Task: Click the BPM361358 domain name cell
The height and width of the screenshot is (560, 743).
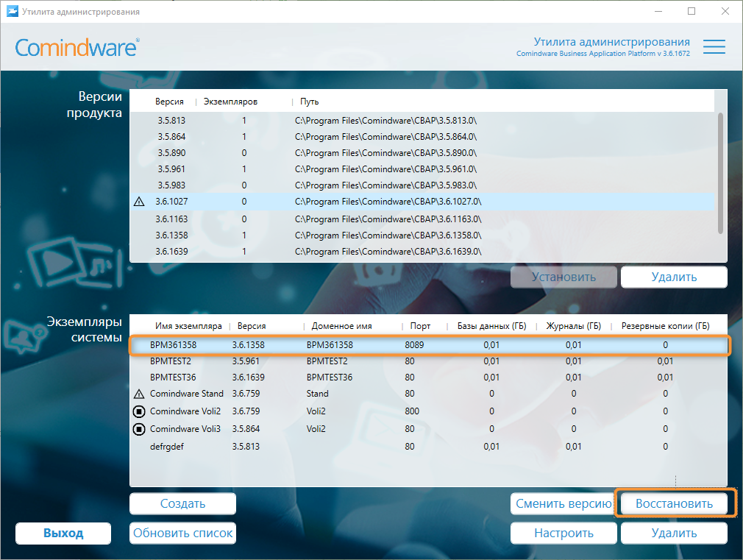Action: coord(330,344)
